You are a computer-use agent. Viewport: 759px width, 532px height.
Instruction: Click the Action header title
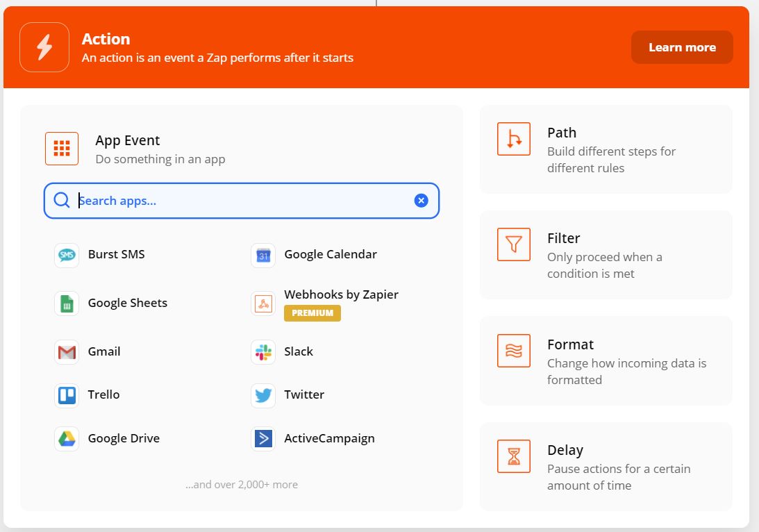(106, 39)
